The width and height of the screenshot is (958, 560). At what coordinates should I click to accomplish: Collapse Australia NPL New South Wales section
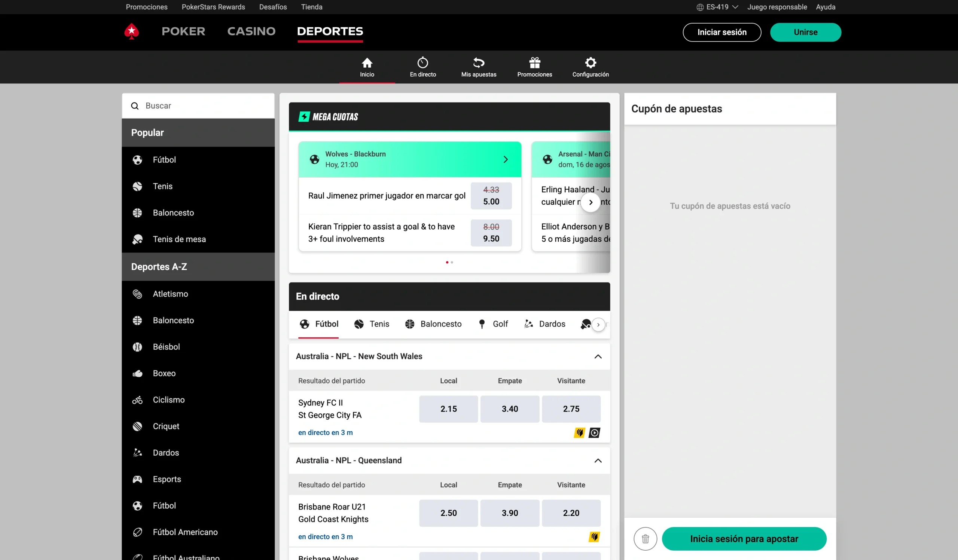tap(598, 356)
